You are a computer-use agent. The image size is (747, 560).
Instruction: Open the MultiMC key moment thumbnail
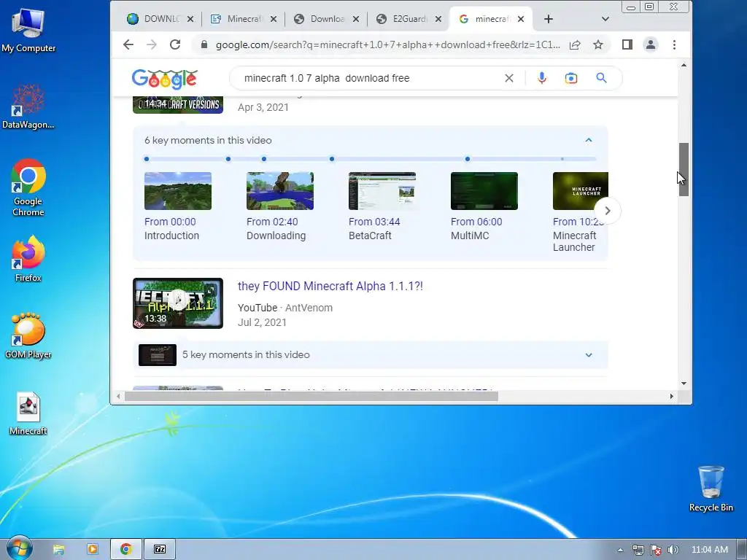coord(484,191)
